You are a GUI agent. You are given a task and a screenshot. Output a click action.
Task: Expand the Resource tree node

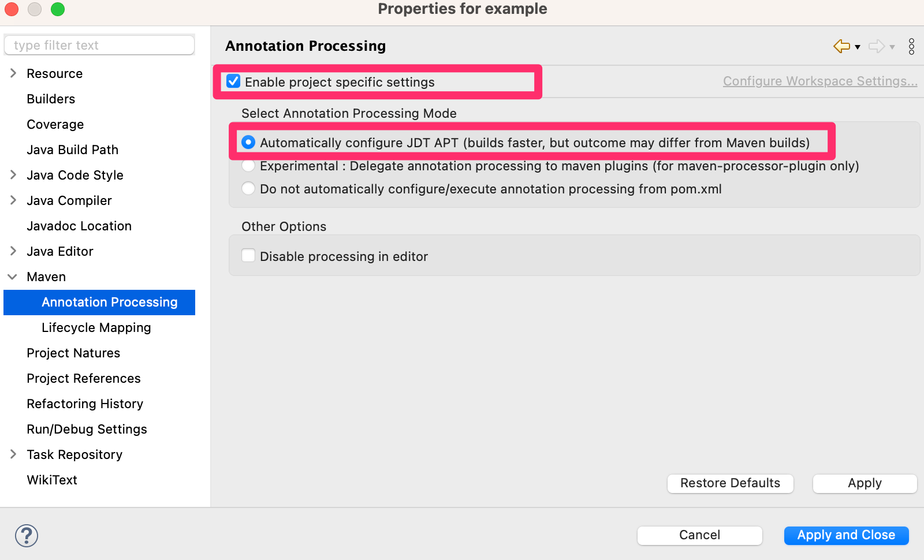click(13, 73)
